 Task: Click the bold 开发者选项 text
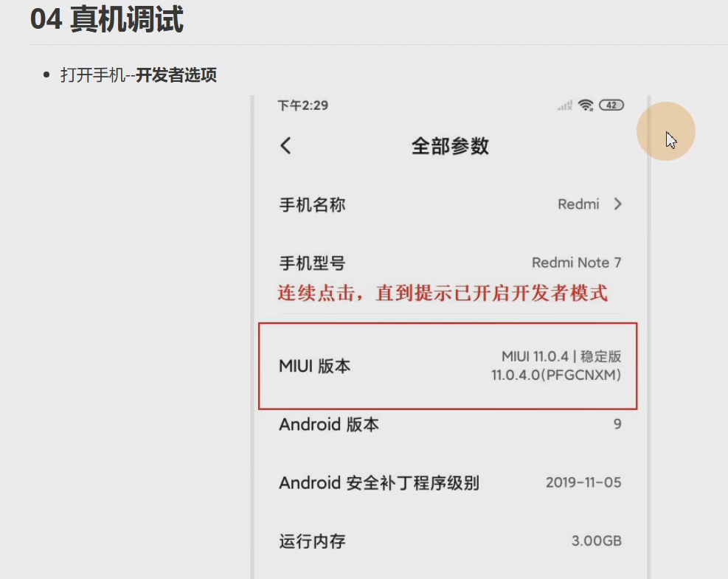pos(176,74)
